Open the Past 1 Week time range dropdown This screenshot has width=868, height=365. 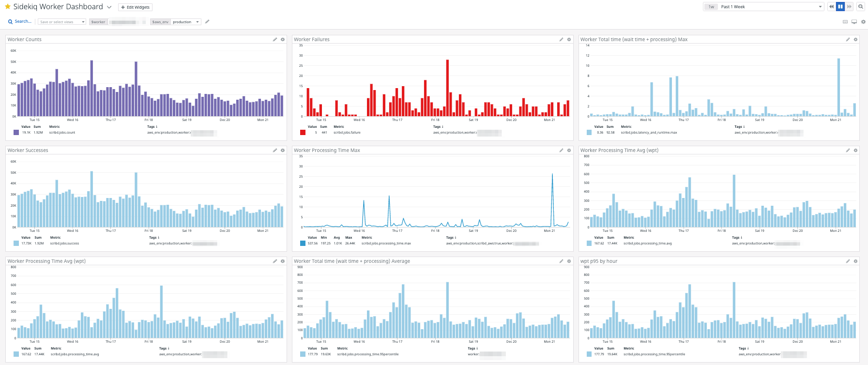click(763, 7)
